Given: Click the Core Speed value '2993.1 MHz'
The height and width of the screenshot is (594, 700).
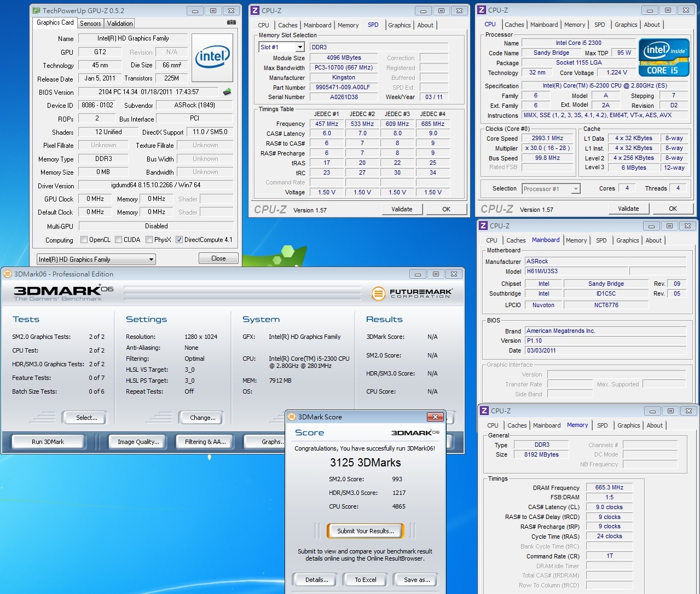Looking at the screenshot, I should 547,139.
